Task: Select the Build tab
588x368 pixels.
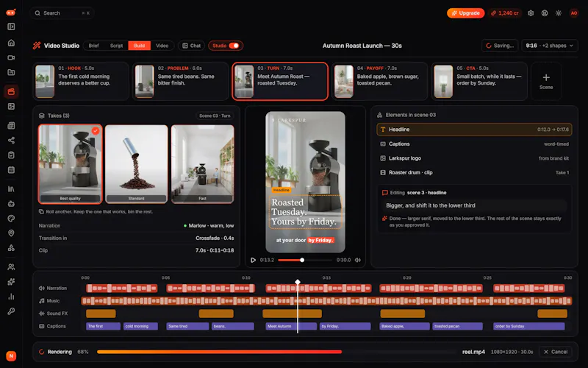Action: 139,46
